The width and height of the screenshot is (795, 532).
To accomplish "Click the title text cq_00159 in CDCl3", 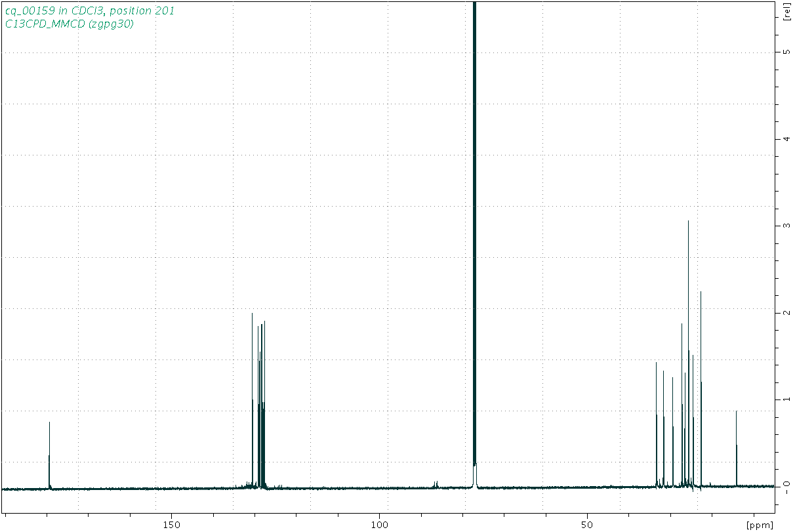I will (89, 10).
